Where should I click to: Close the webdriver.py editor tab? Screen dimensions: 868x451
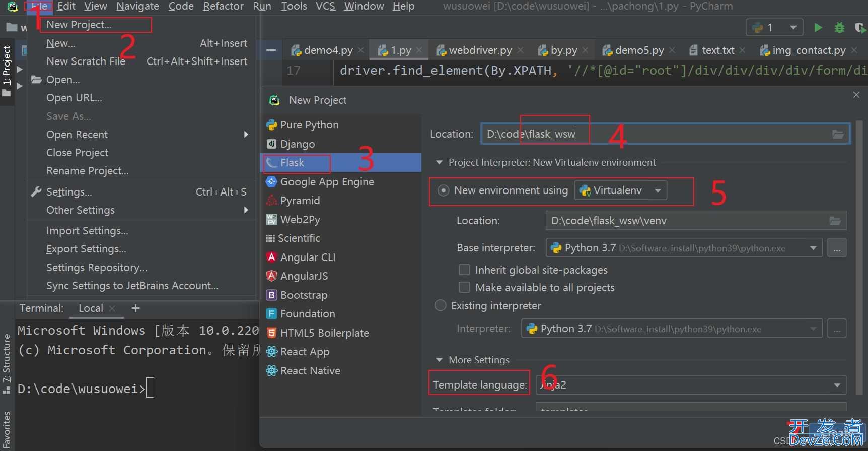click(520, 50)
